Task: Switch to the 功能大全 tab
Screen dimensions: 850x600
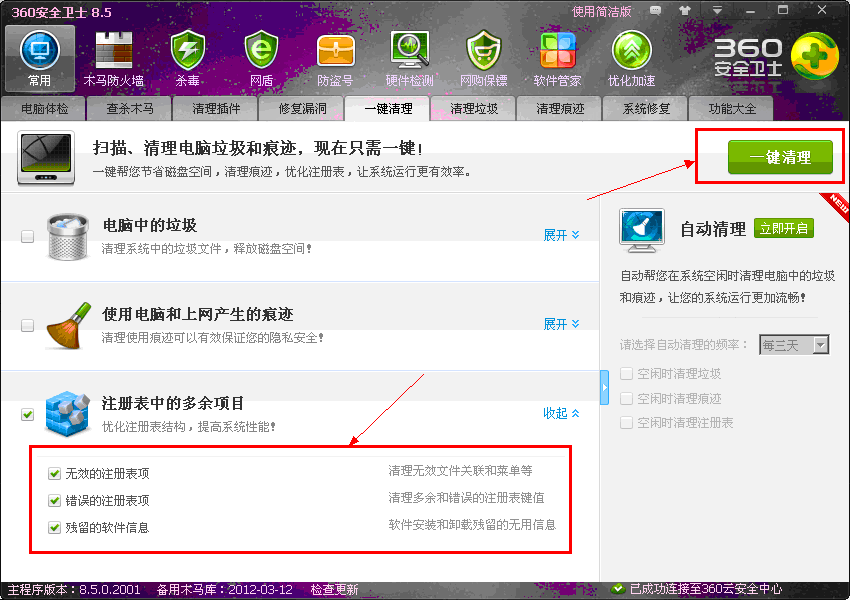Action: click(732, 108)
